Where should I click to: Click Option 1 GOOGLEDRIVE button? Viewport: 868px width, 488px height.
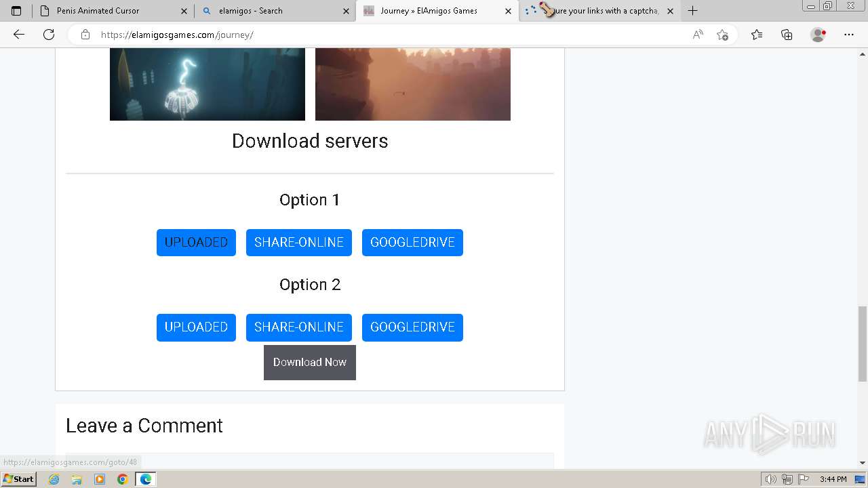412,243
